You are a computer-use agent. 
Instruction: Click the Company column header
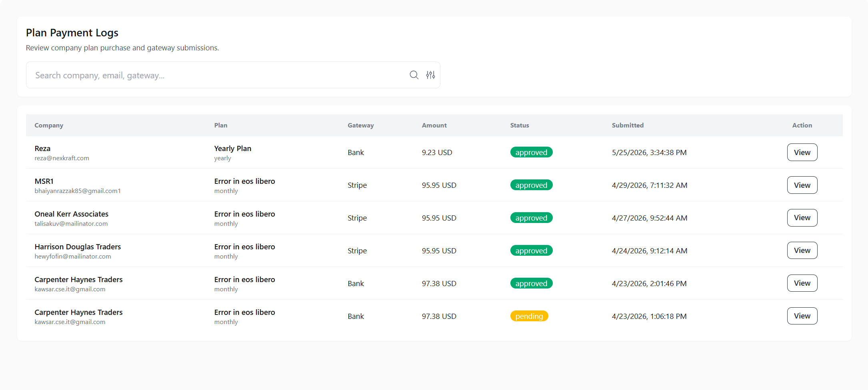49,125
